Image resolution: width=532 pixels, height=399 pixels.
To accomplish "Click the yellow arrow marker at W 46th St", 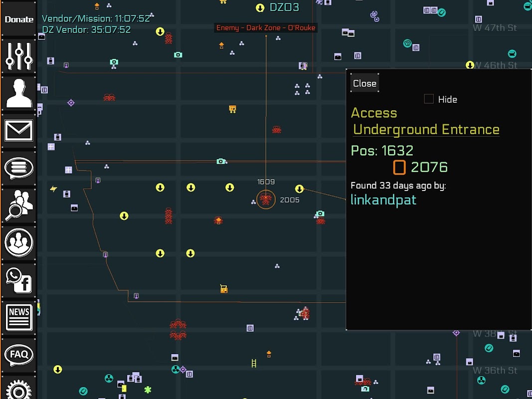I will click(470, 64).
